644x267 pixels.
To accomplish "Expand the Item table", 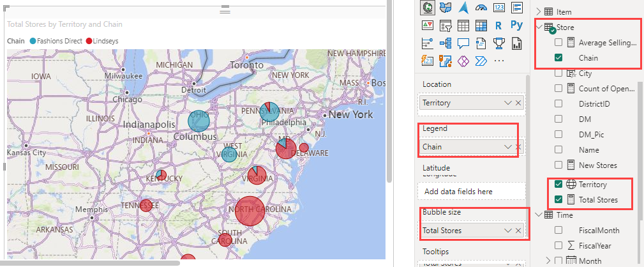I will pos(539,11).
